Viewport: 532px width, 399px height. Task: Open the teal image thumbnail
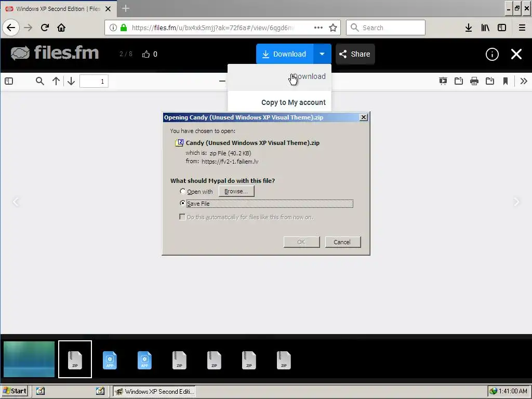29,359
